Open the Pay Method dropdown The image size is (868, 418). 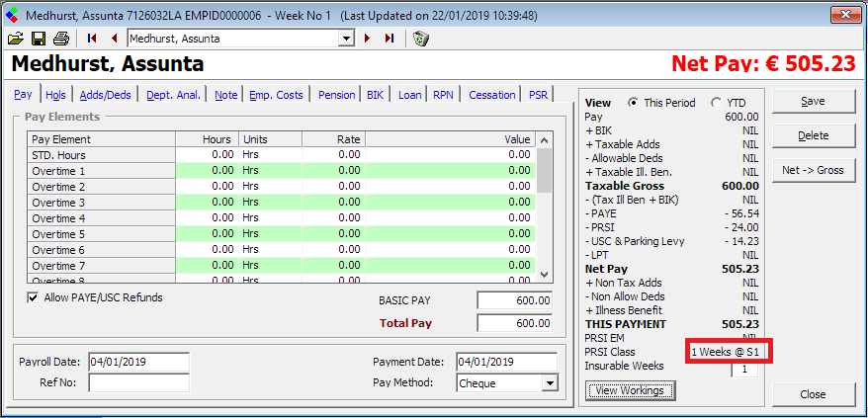click(549, 383)
